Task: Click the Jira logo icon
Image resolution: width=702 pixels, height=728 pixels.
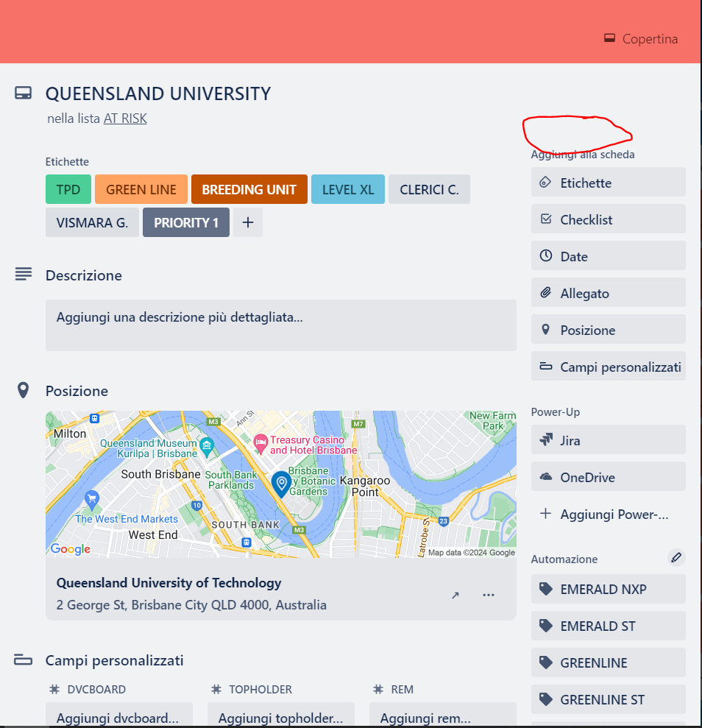Action: pyautogui.click(x=546, y=439)
